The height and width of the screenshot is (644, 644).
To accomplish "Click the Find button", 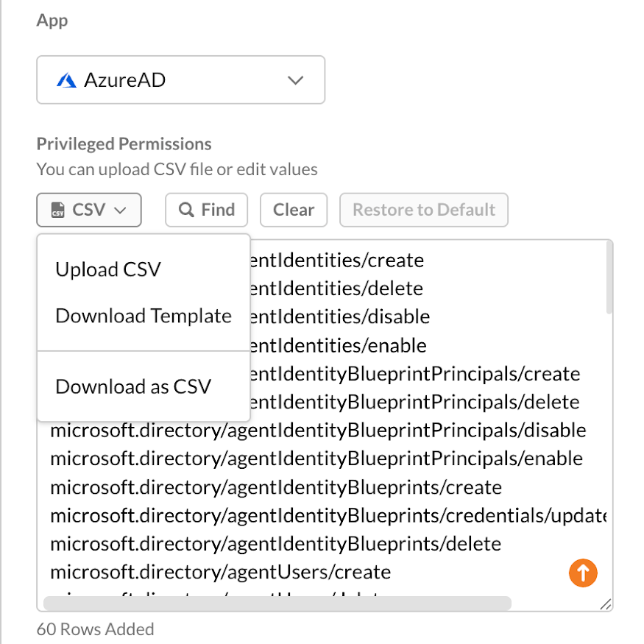I will (x=207, y=210).
